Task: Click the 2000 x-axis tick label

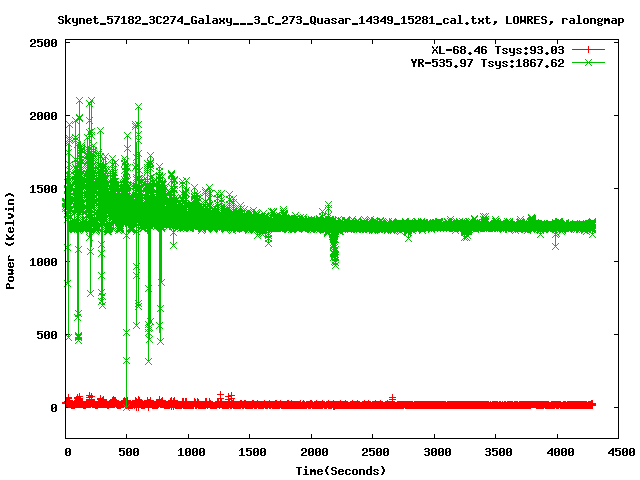Action: tap(314, 452)
